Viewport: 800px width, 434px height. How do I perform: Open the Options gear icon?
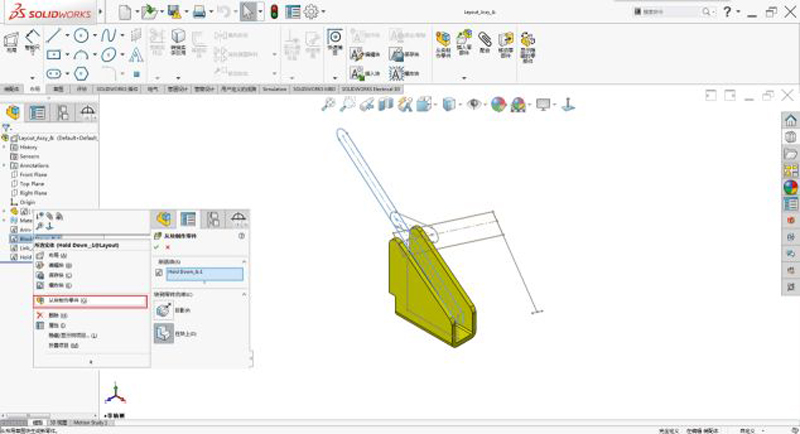[311, 12]
